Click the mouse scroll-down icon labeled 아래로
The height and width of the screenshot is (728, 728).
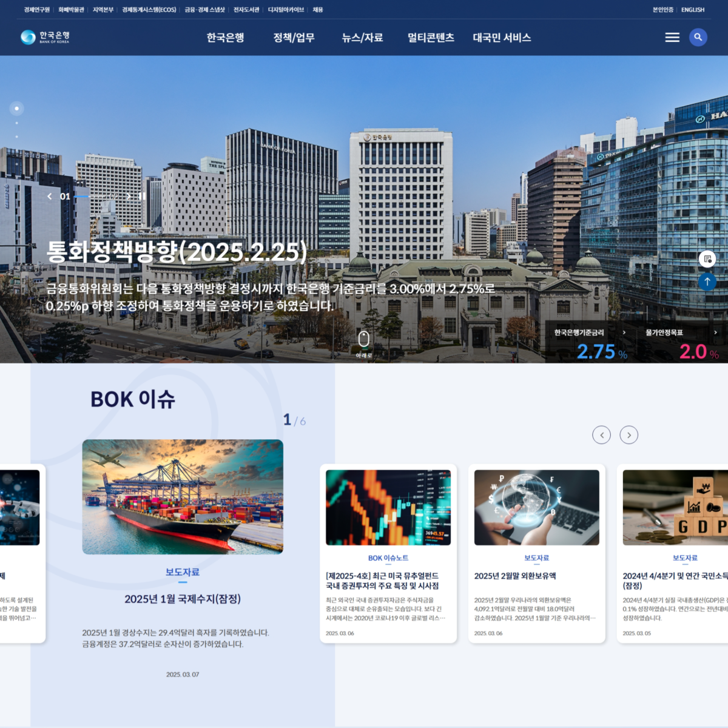[x=364, y=339]
